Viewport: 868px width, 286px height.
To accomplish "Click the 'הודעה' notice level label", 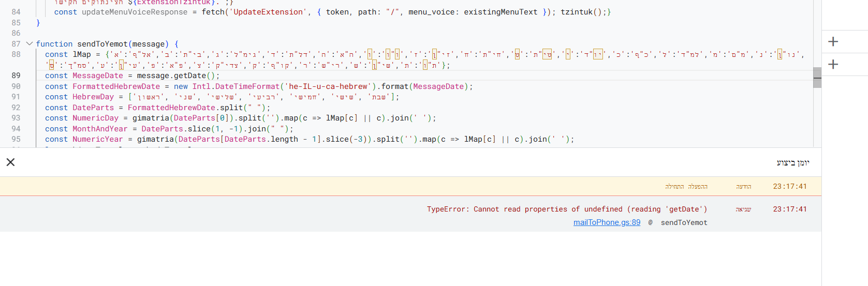I will click(743, 187).
